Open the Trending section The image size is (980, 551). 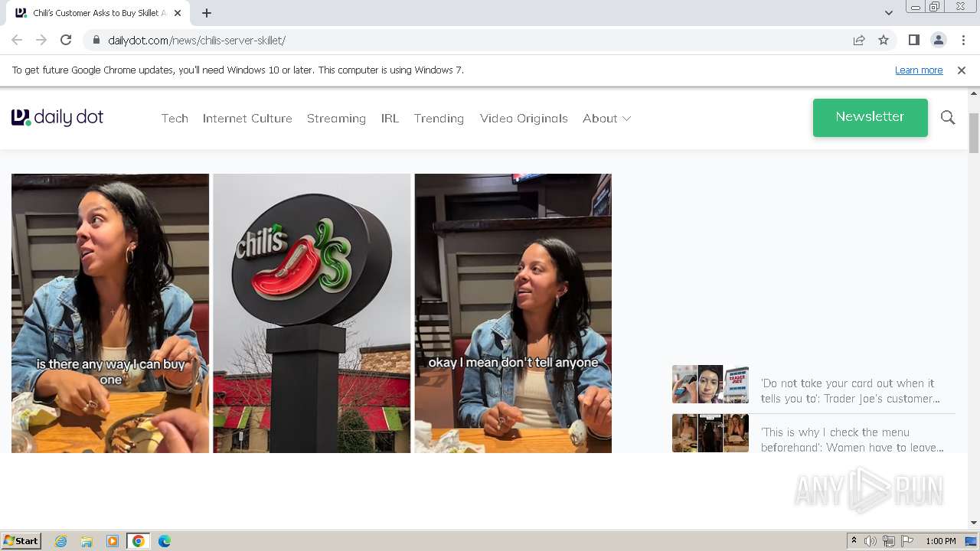click(439, 119)
